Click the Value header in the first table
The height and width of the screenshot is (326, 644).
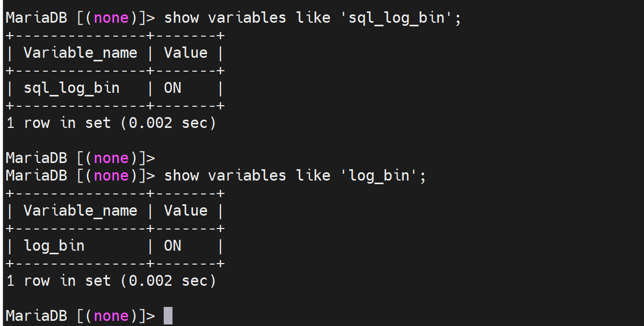185,53
